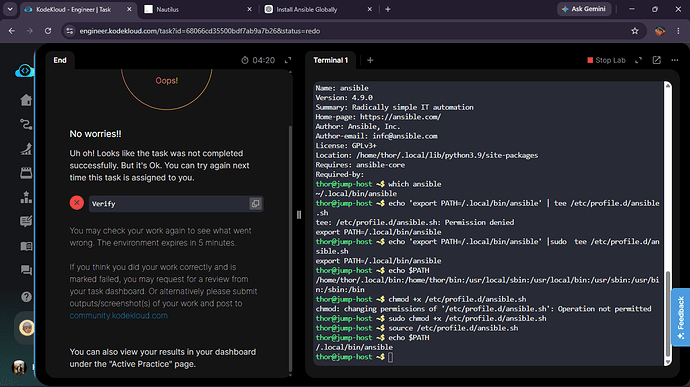
Task: Click the "/.local/bin/ansible" final output line
Action: coord(354,347)
